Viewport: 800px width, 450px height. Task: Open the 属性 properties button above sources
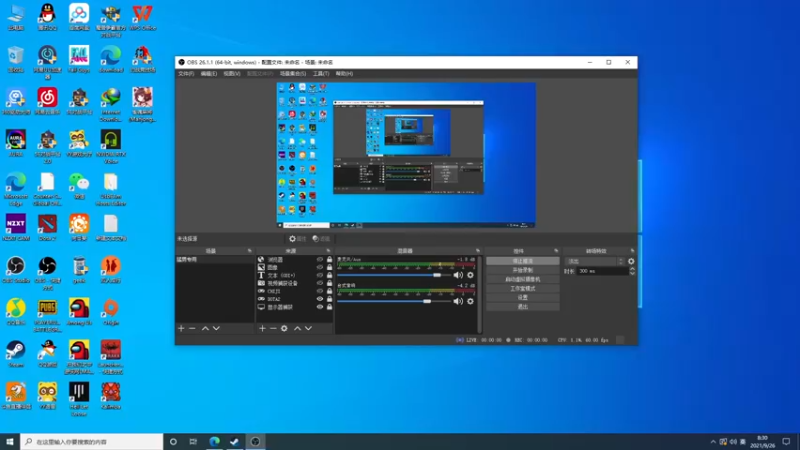coord(297,239)
